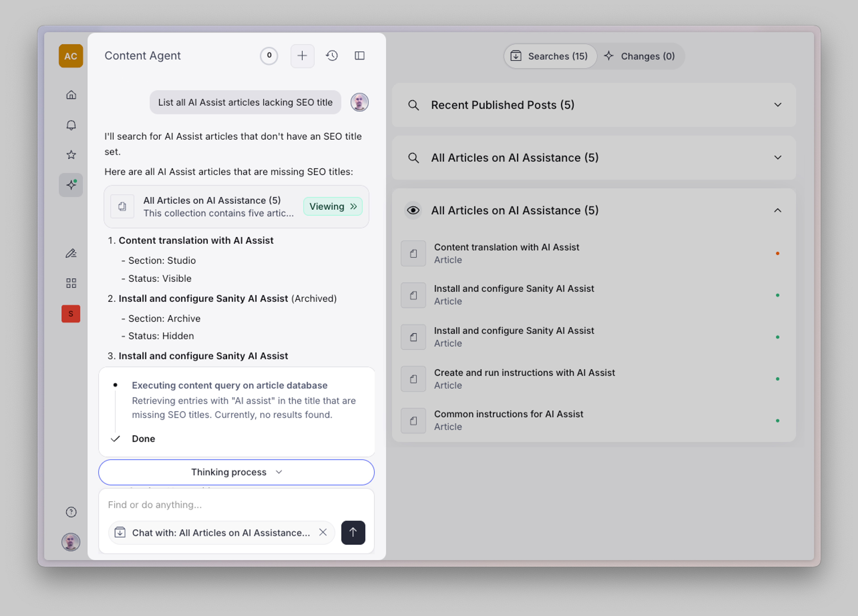
Task: Expand the Thinking process dropdown
Action: (236, 472)
